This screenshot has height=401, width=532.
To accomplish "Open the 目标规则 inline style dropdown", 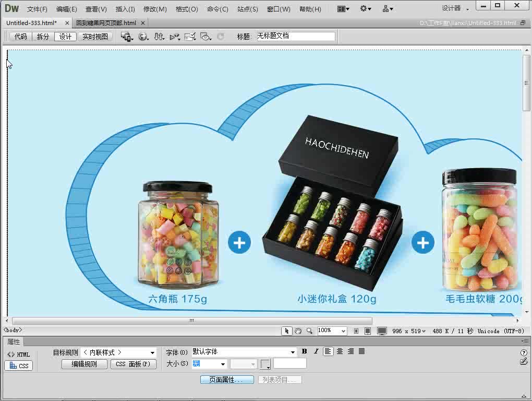I will 119,352.
